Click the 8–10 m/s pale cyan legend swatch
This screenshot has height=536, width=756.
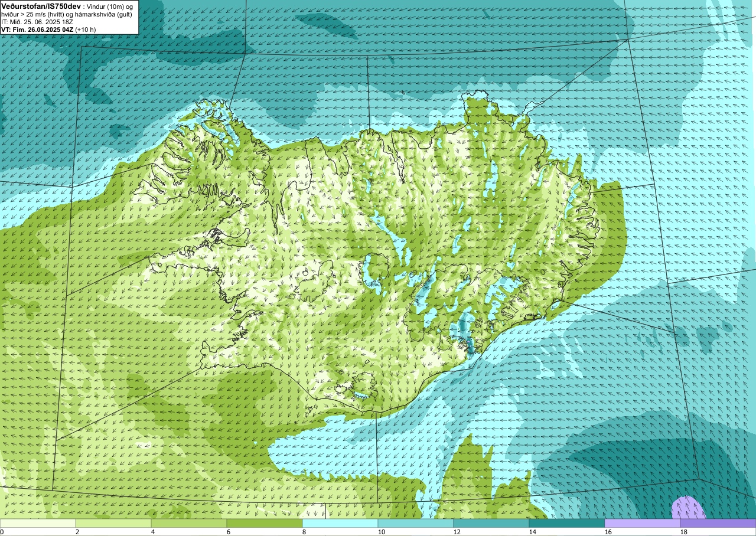[x=340, y=523]
